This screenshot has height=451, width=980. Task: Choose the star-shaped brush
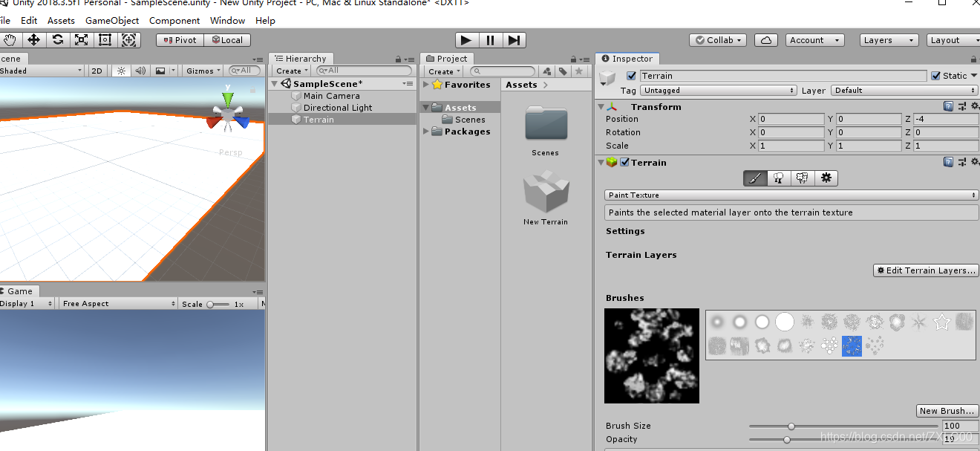pyautogui.click(x=941, y=322)
